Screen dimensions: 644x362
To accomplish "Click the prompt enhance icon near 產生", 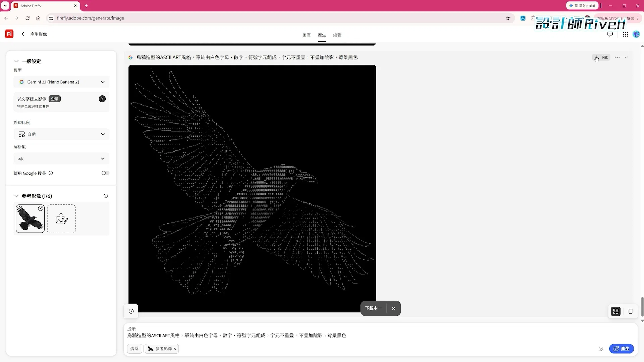I will coord(601,349).
